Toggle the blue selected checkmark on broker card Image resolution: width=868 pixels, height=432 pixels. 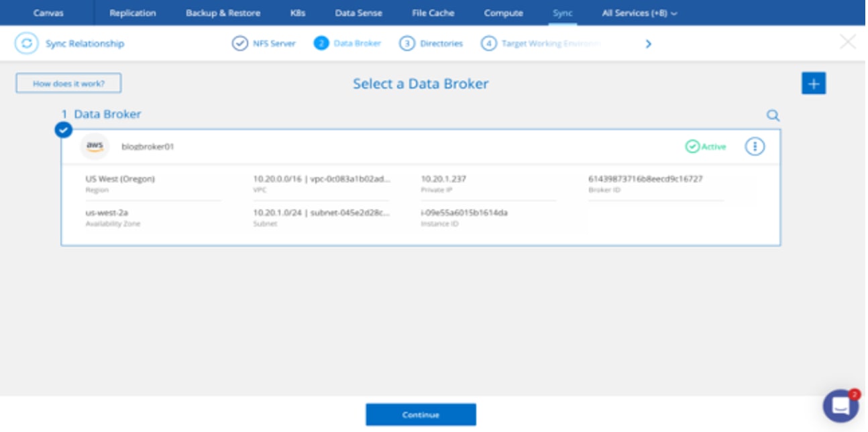63,130
